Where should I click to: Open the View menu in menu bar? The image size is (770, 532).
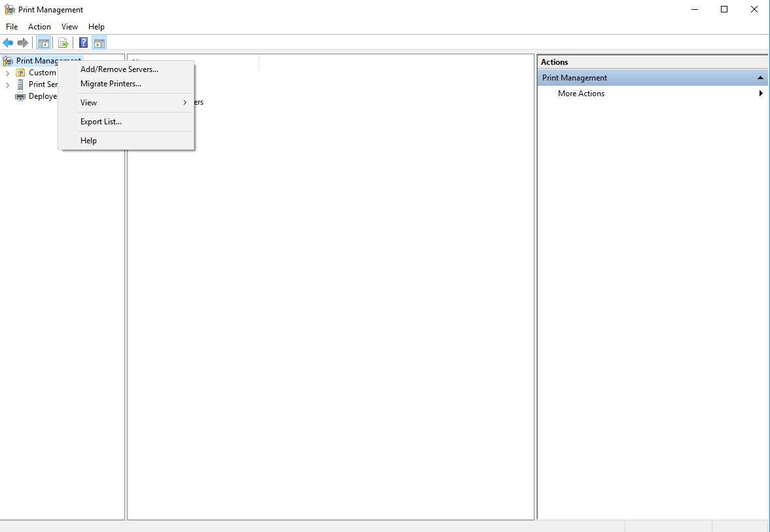pos(69,27)
